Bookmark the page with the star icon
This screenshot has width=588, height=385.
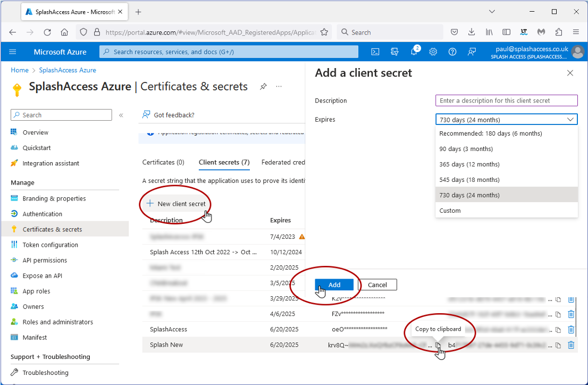tap(324, 32)
